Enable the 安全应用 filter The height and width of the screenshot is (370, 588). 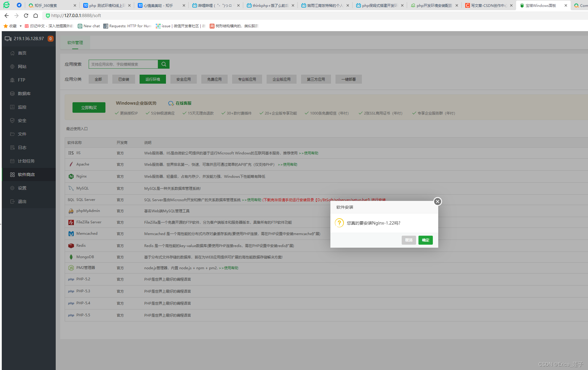183,79
